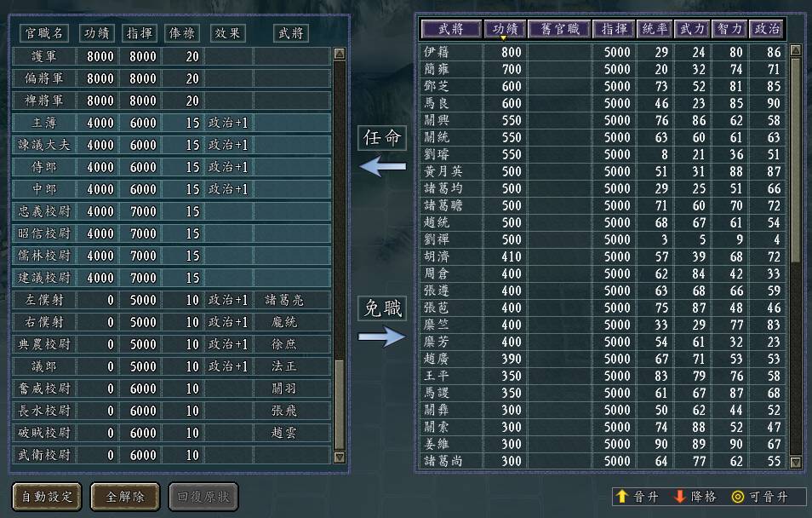Image resolution: width=812 pixels, height=518 pixels.
Task: Click the blue right arrow below 免職
Action: 382,337
